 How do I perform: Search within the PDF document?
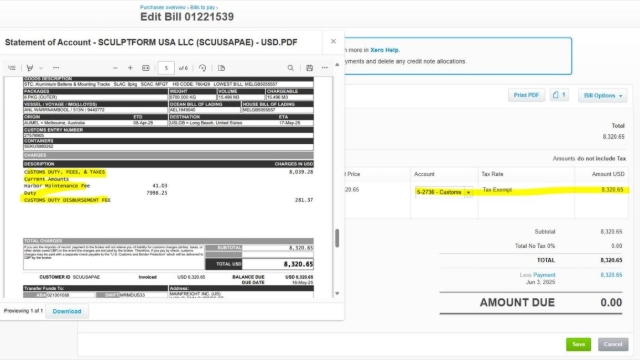[x=291, y=68]
